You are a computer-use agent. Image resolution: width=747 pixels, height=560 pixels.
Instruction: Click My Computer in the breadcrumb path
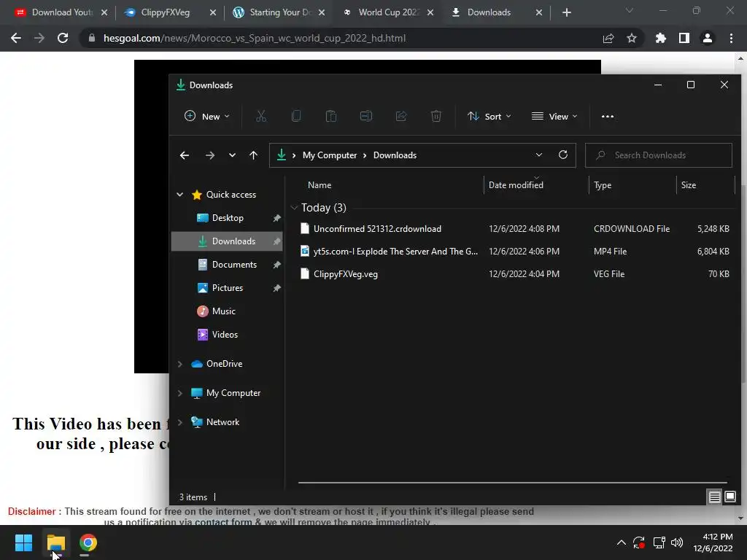pos(330,155)
